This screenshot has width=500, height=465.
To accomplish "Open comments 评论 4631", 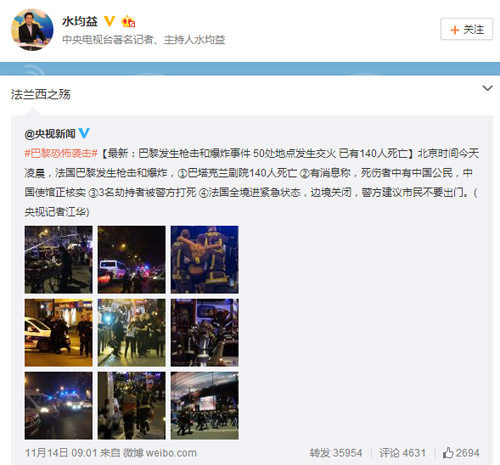I will [x=402, y=453].
